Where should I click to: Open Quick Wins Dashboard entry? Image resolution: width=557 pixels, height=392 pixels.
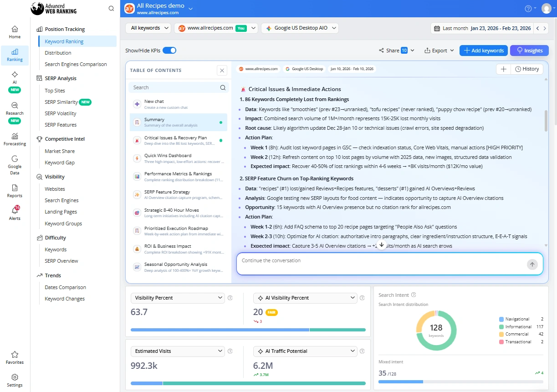(179, 158)
